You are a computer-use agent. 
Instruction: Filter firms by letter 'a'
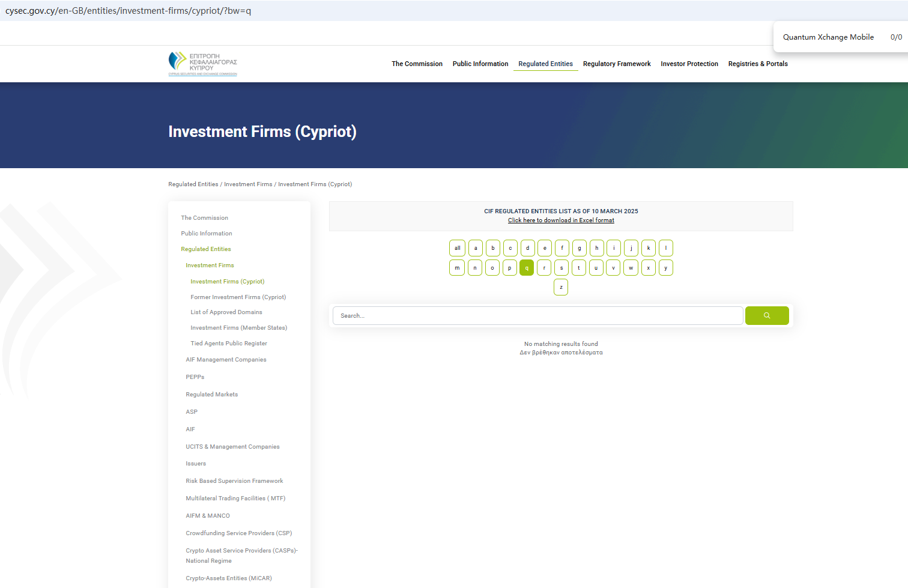475,248
